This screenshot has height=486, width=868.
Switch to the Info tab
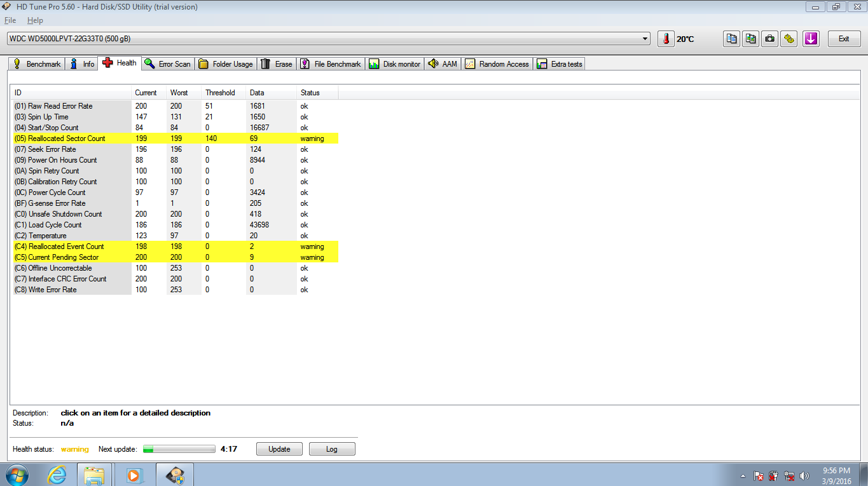[x=83, y=64]
